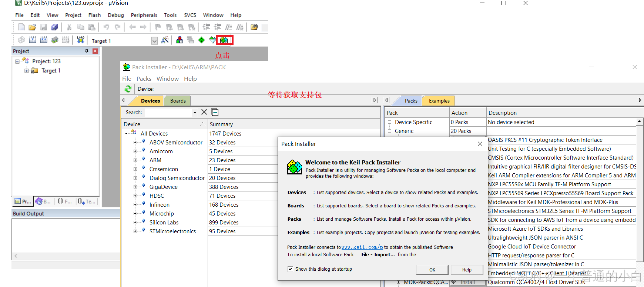This screenshot has height=287, width=644.
Task: Open the Peripherals menu
Action: point(144,15)
